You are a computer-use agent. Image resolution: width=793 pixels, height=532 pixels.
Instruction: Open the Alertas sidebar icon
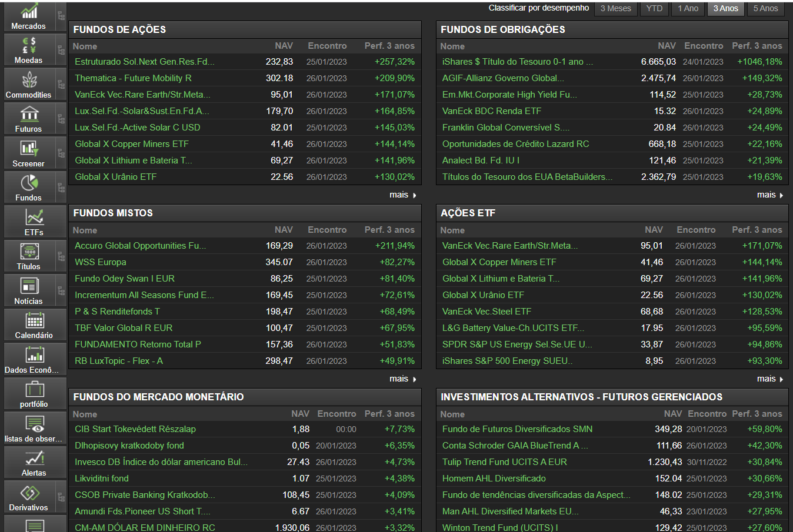(x=34, y=457)
